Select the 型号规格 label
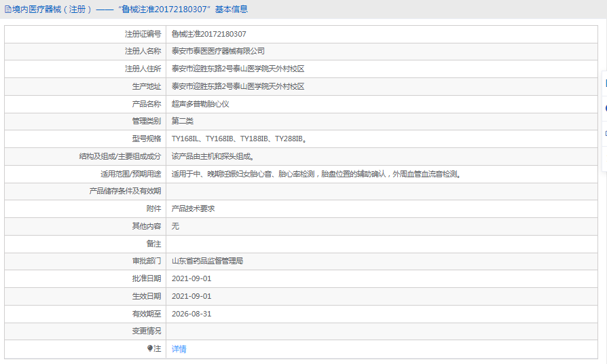 (147, 139)
